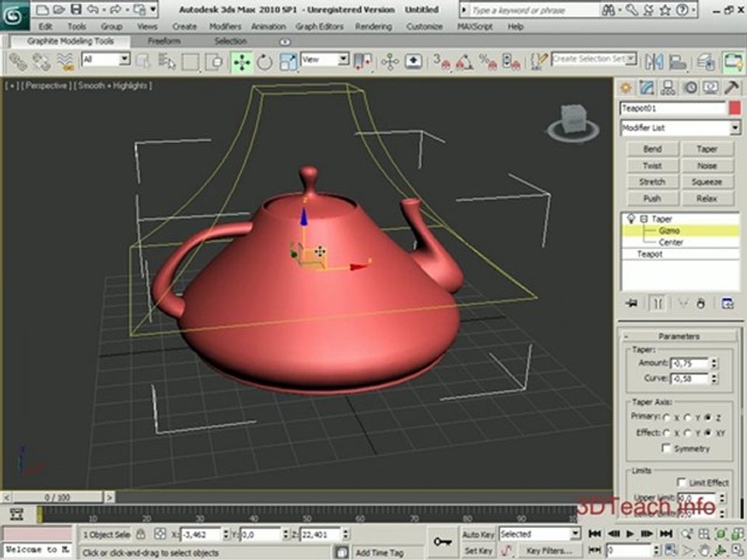Click the 0 / 100 time slider
The width and height of the screenshot is (747, 560).
click(58, 497)
